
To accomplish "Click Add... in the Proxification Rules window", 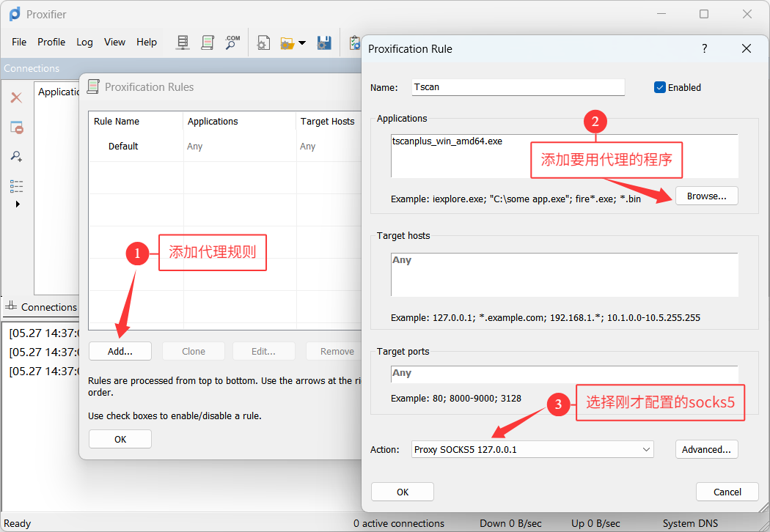I will pyautogui.click(x=120, y=352).
